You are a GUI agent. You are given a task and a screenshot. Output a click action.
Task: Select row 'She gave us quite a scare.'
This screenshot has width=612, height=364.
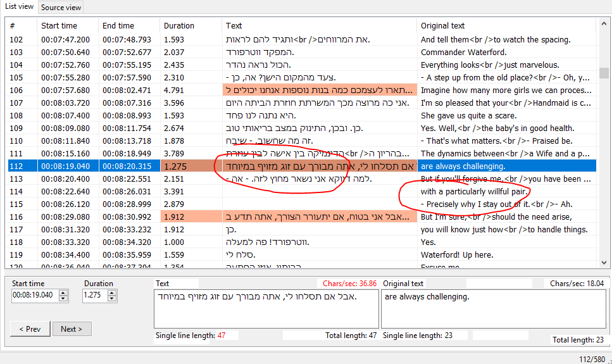point(302,116)
